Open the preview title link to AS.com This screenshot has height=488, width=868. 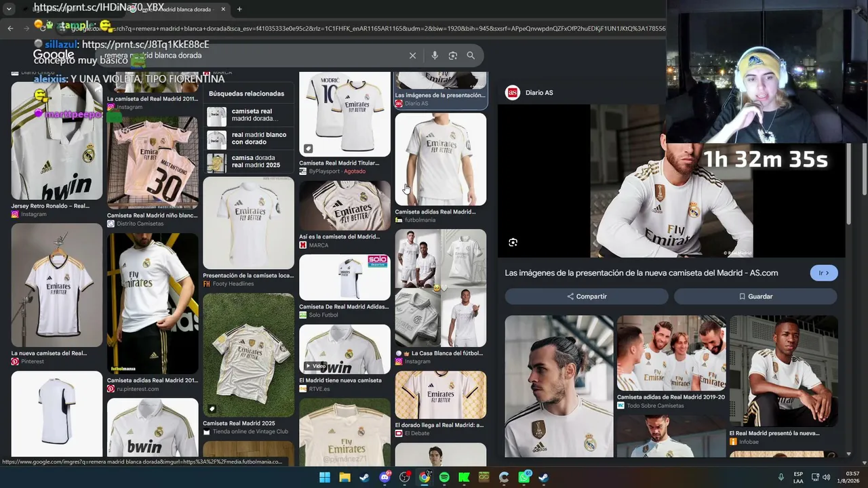(x=642, y=273)
